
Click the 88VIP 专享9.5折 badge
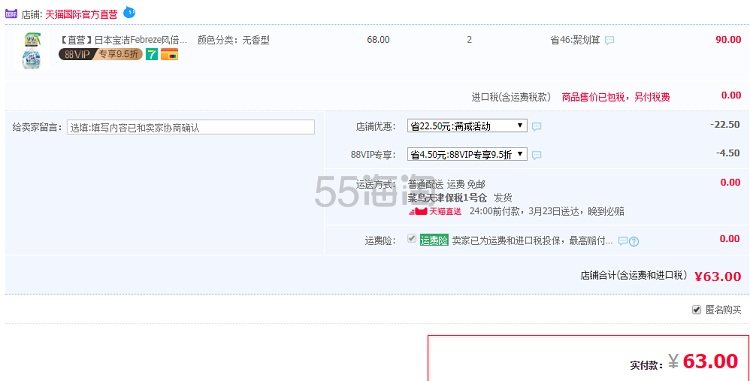100,54
